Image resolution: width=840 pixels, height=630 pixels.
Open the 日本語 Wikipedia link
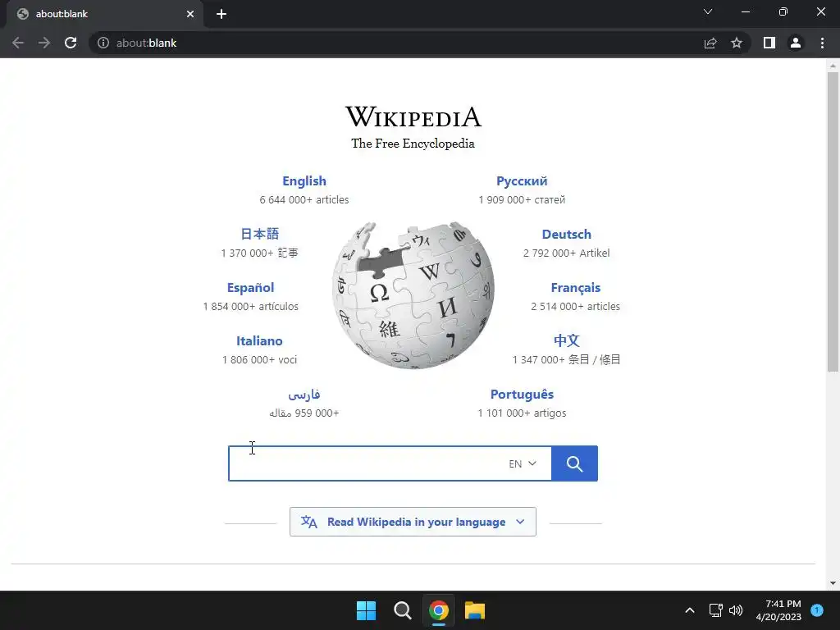pyautogui.click(x=260, y=234)
